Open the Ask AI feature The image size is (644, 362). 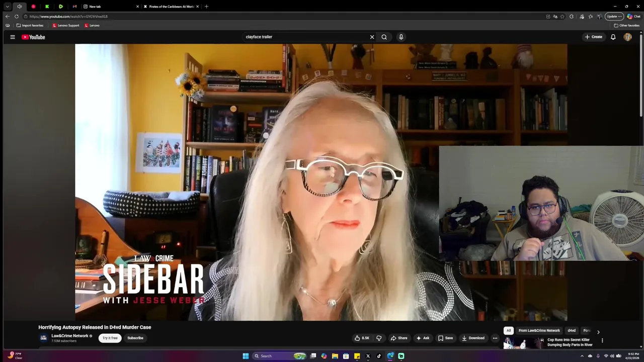423,338
